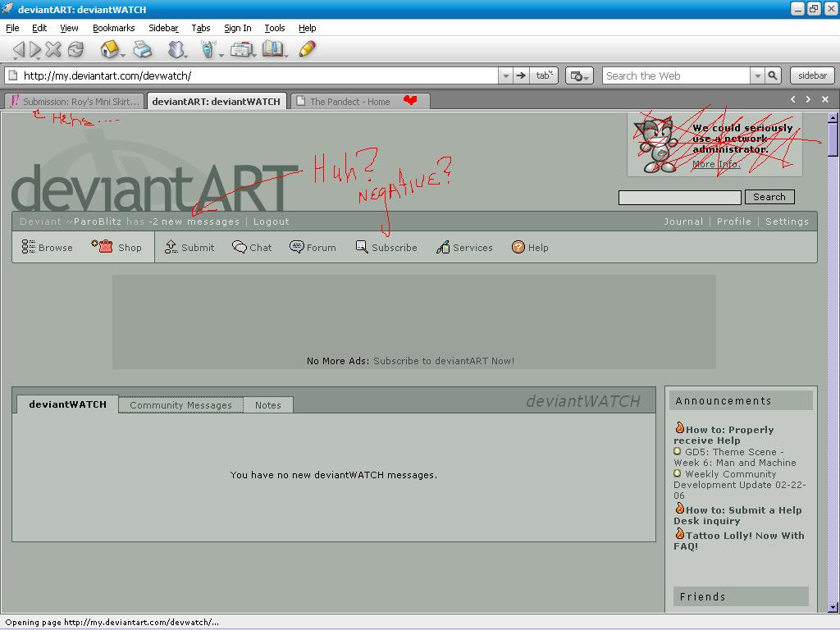840x630 pixels.
Task: Click the Subscribe navigation item
Action: 386,247
